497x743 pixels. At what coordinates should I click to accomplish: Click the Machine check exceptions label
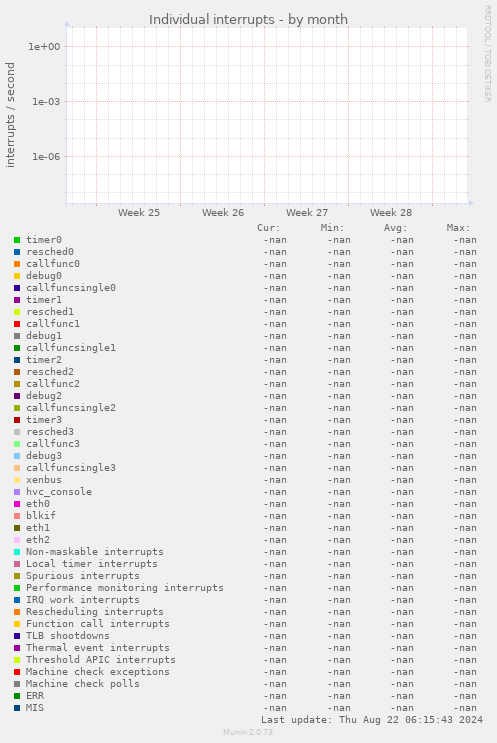98,671
